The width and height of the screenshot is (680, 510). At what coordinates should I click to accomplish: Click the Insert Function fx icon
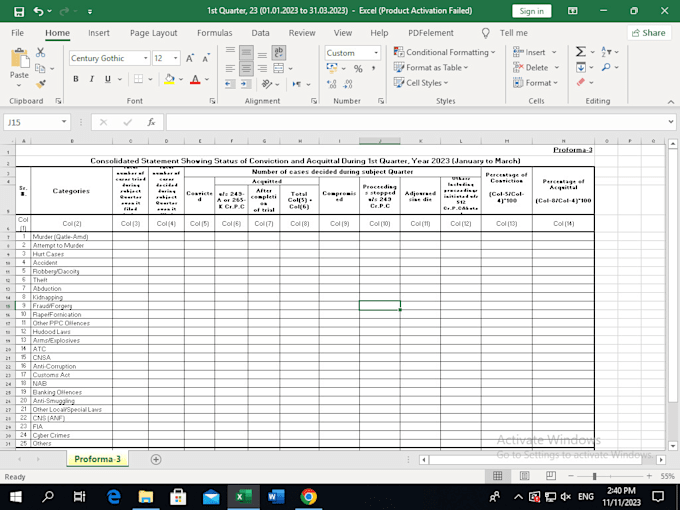(x=151, y=122)
